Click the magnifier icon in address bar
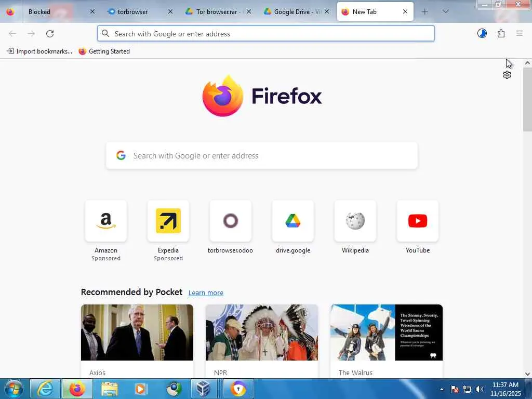The image size is (532, 399). point(105,33)
